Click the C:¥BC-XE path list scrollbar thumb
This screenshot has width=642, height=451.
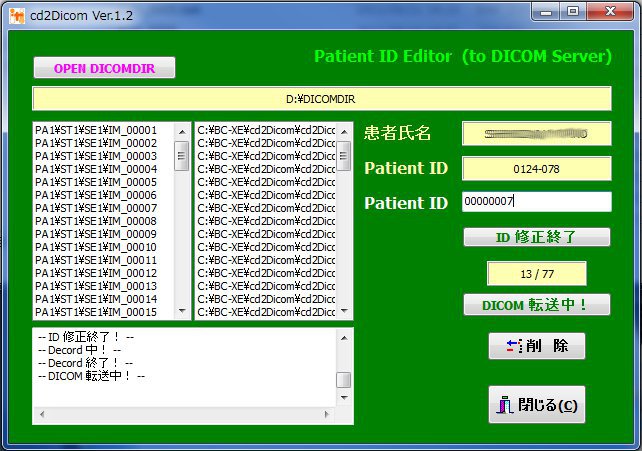344,156
